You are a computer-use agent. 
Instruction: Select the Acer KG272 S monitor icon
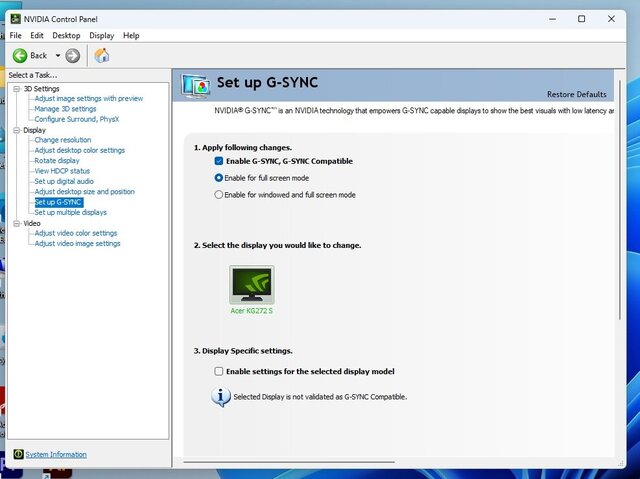click(251, 285)
